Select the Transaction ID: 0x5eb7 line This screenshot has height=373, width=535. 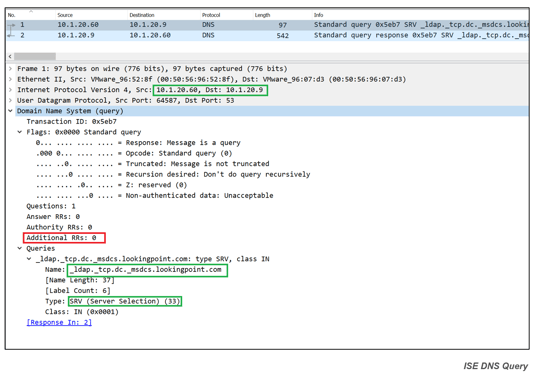pyautogui.click(x=71, y=121)
